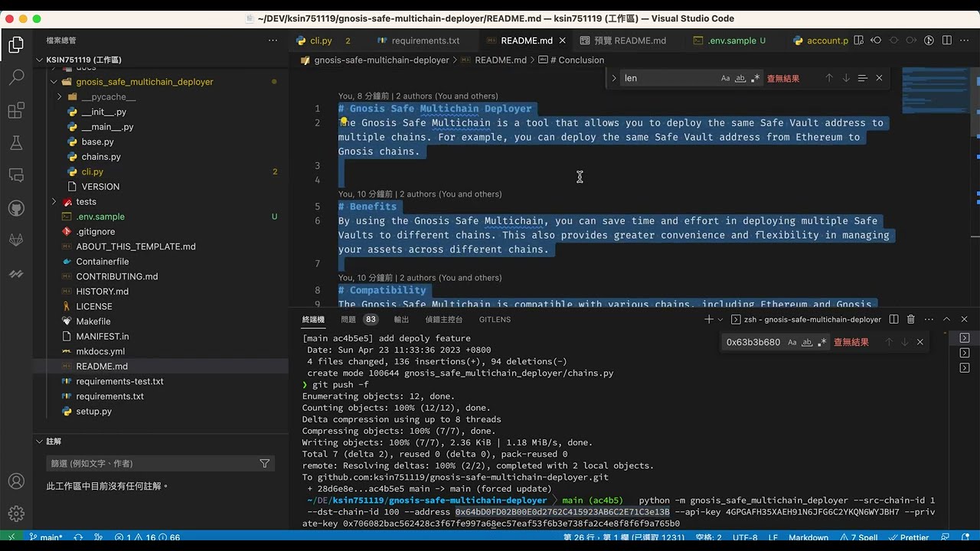980x551 pixels.
Task: Close the terminal find widget
Action: point(920,342)
